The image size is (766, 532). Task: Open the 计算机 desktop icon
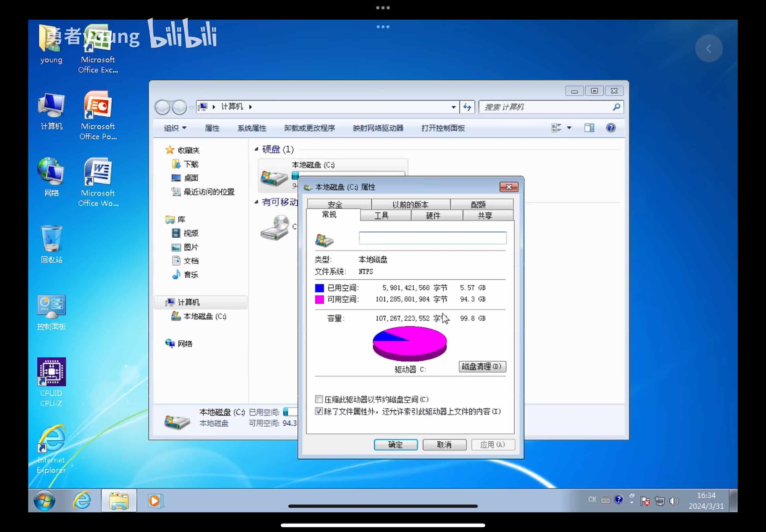click(x=51, y=112)
